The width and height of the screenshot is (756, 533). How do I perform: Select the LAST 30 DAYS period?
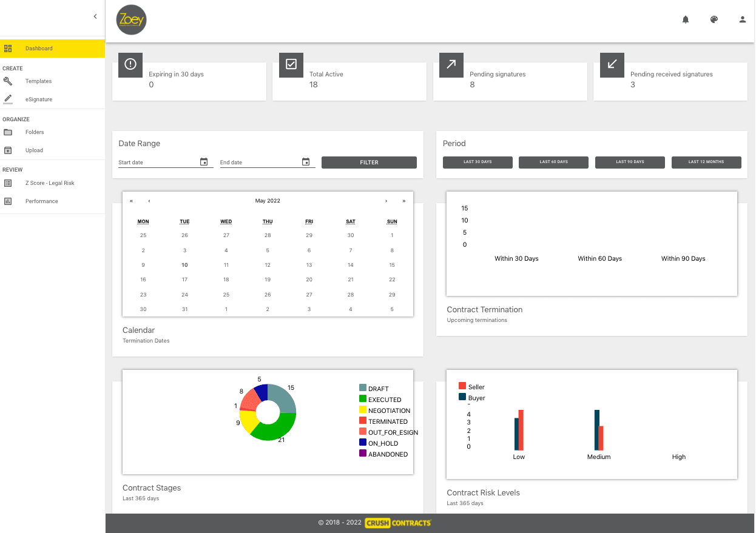(x=478, y=163)
